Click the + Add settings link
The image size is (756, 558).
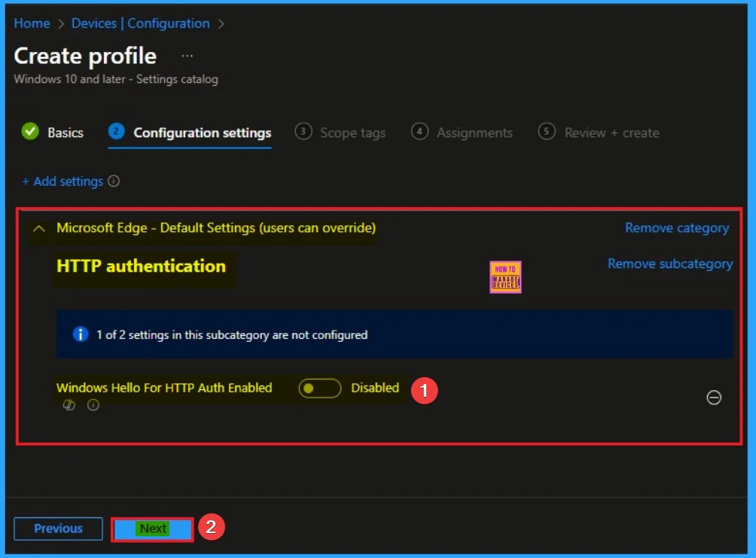point(62,181)
